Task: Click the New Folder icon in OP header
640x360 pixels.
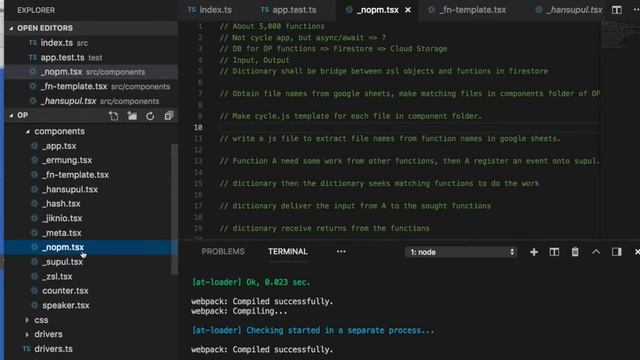Action: [132, 116]
